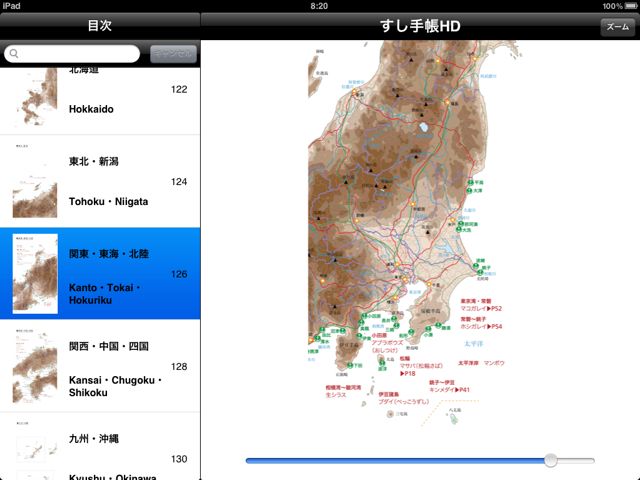Select the 関東・東海・北陸 title

tap(109, 254)
